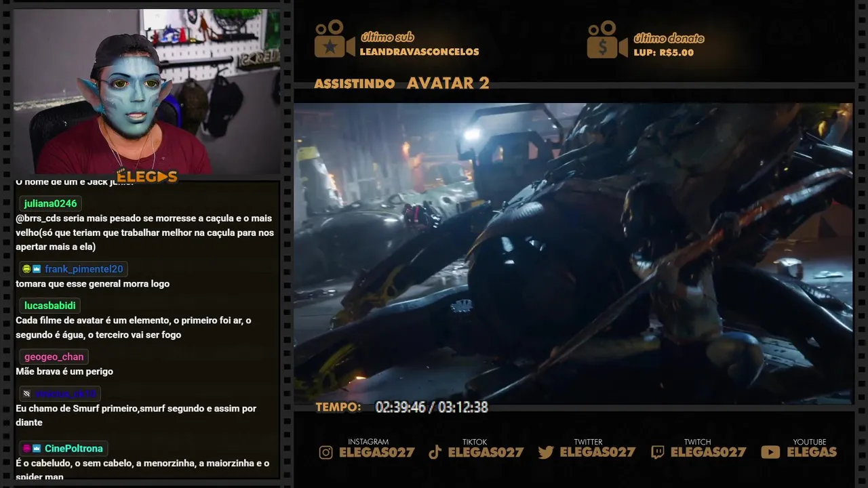
Task: Click the 'Último donate' heading
Action: tap(669, 39)
